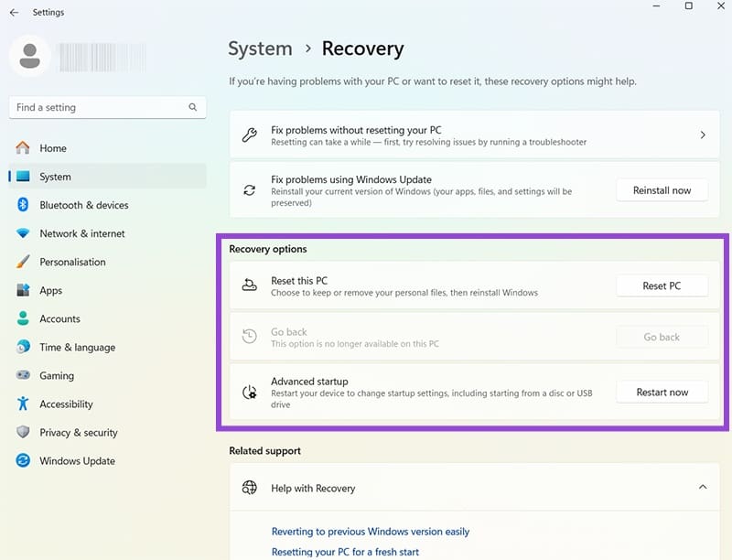This screenshot has height=560, width=732.
Task: Click the back arrow in Settings title bar
Action: pyautogui.click(x=14, y=13)
